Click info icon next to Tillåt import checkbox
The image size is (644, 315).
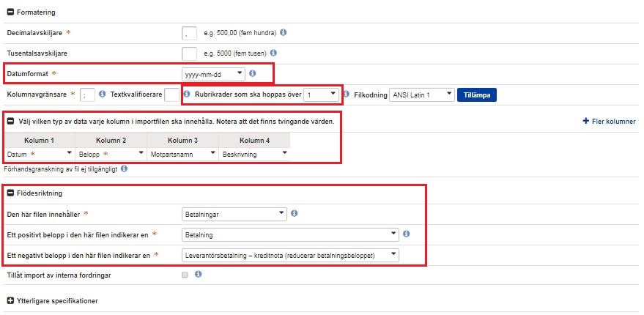click(x=199, y=275)
